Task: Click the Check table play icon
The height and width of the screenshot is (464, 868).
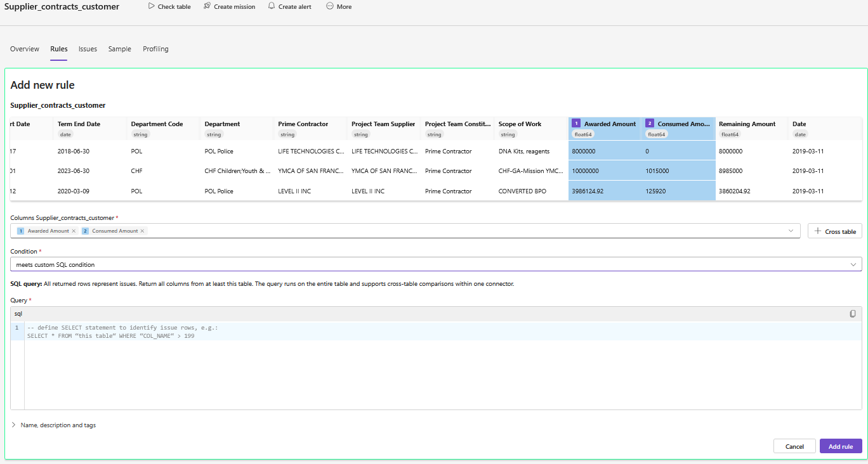Action: click(x=151, y=6)
